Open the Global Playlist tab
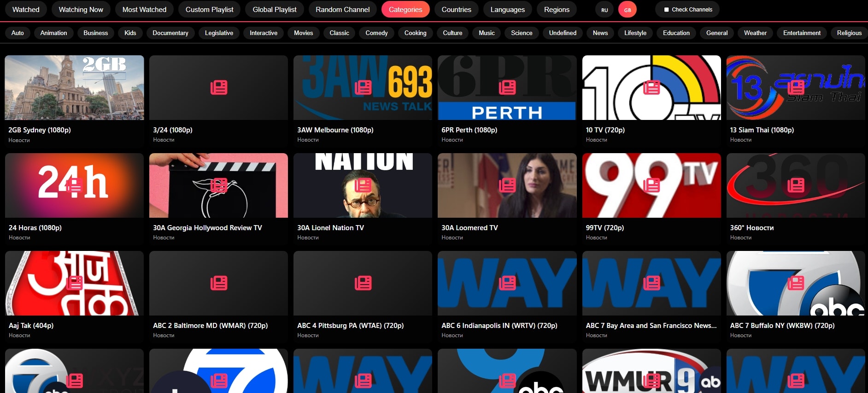The width and height of the screenshot is (868, 393). [x=275, y=9]
